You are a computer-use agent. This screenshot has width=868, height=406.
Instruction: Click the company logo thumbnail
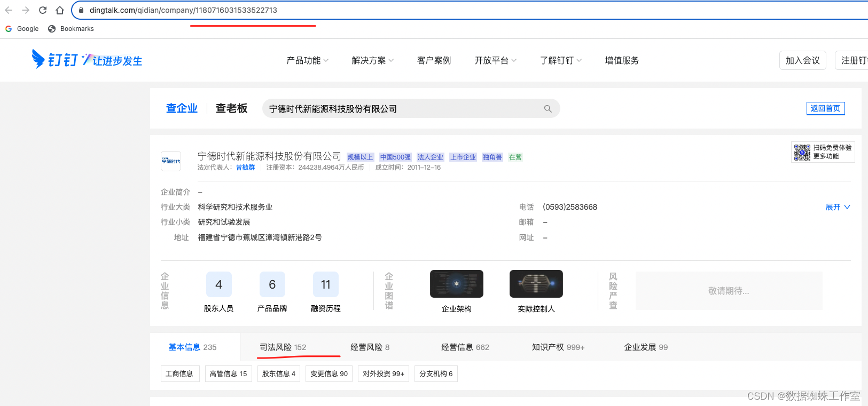171,161
